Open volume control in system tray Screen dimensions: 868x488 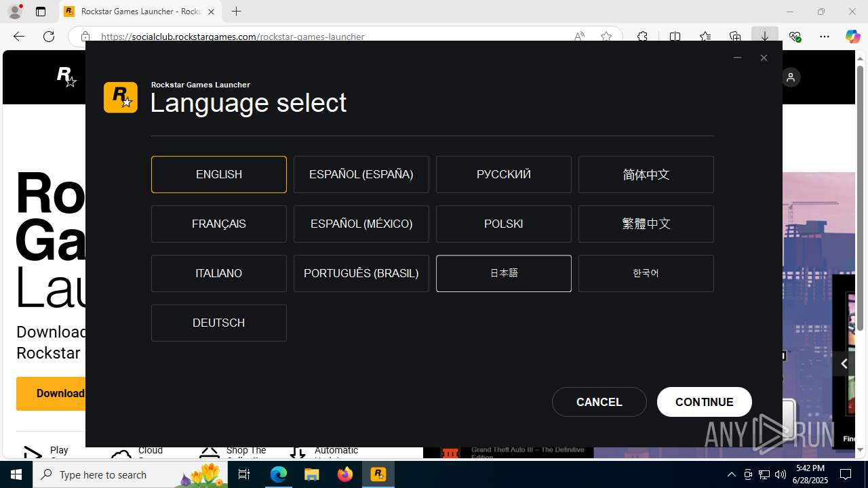tap(781, 474)
